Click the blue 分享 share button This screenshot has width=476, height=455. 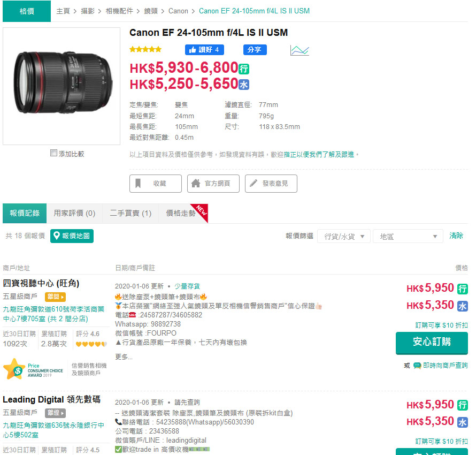pos(255,50)
